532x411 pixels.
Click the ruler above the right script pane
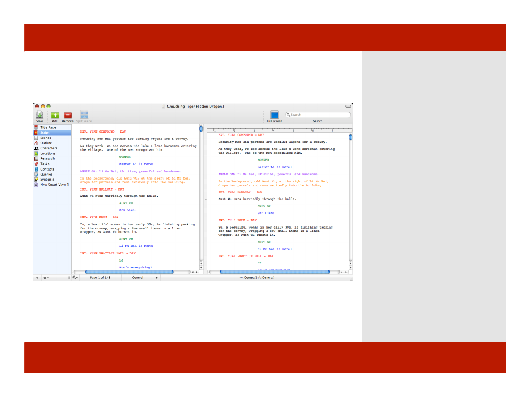click(280, 129)
